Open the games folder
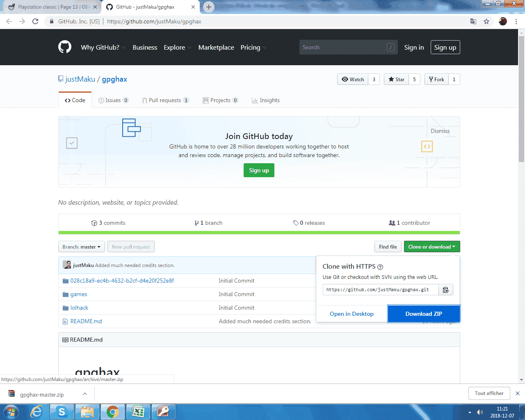 click(x=79, y=294)
